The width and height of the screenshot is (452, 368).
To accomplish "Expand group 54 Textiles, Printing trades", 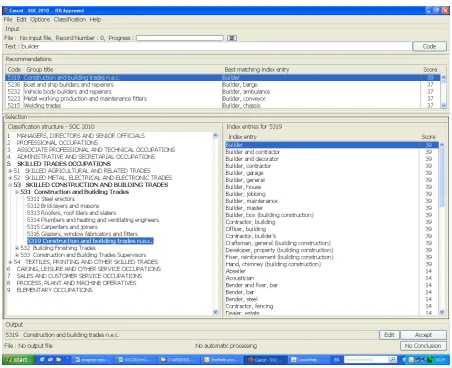I will click(10, 262).
